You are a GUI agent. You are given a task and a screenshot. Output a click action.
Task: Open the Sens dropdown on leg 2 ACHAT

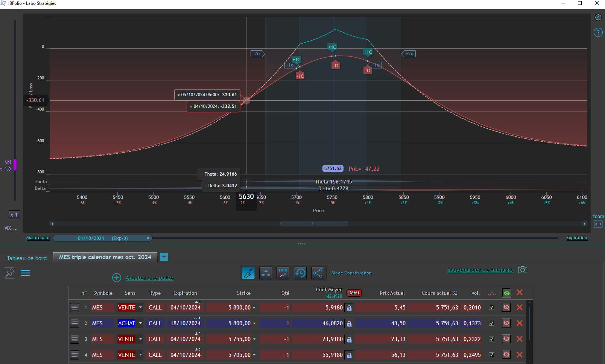(x=140, y=323)
